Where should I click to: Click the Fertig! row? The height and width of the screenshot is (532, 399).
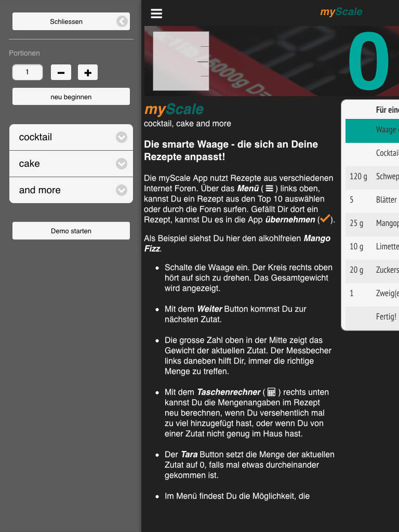[x=372, y=317]
